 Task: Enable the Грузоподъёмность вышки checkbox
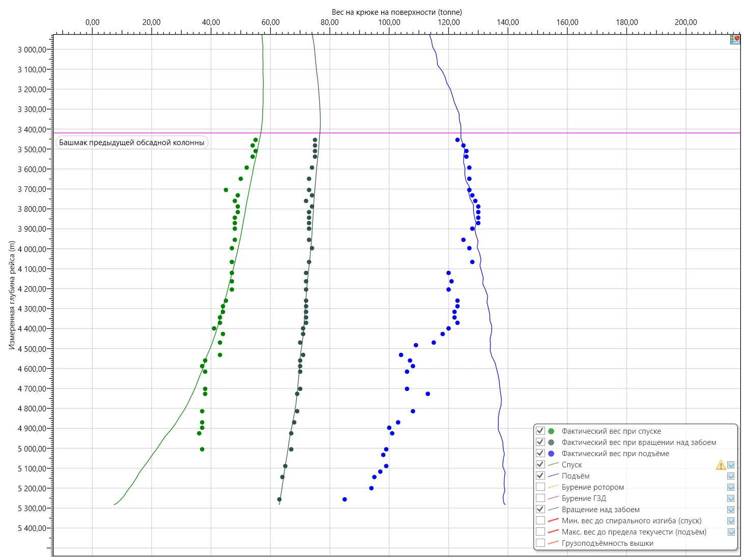click(540, 543)
